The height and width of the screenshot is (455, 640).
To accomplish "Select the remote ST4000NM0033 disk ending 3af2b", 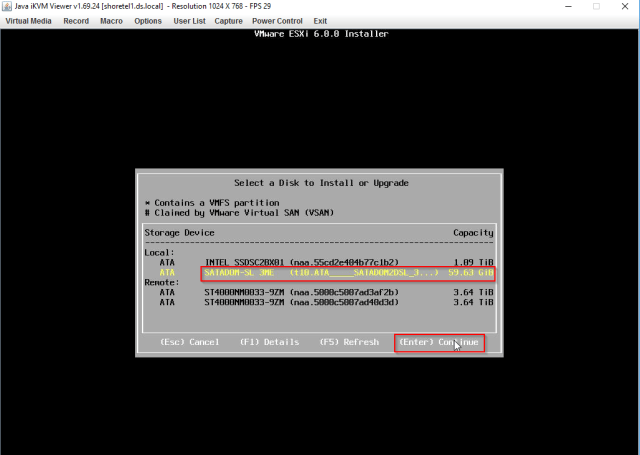I will coord(318,291).
